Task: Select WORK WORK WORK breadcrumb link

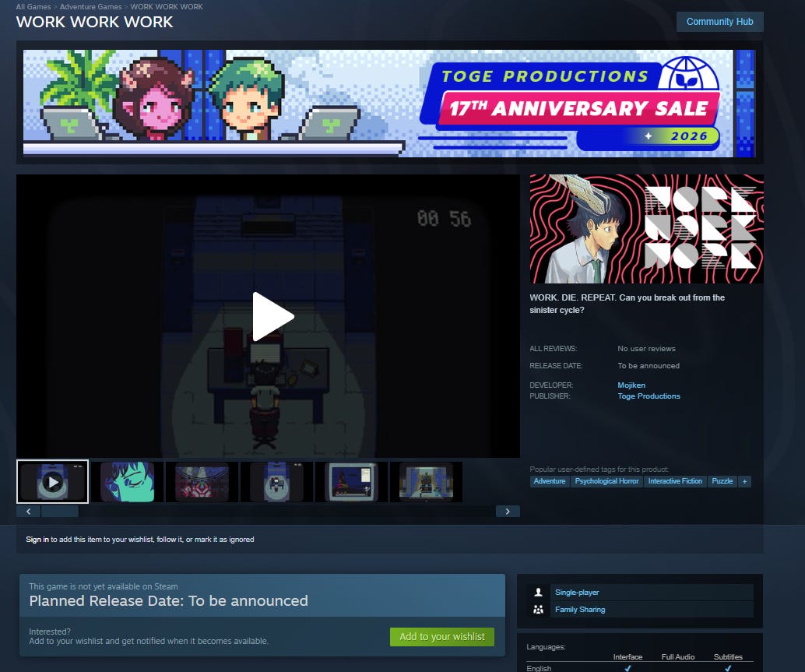Action: 167,7
